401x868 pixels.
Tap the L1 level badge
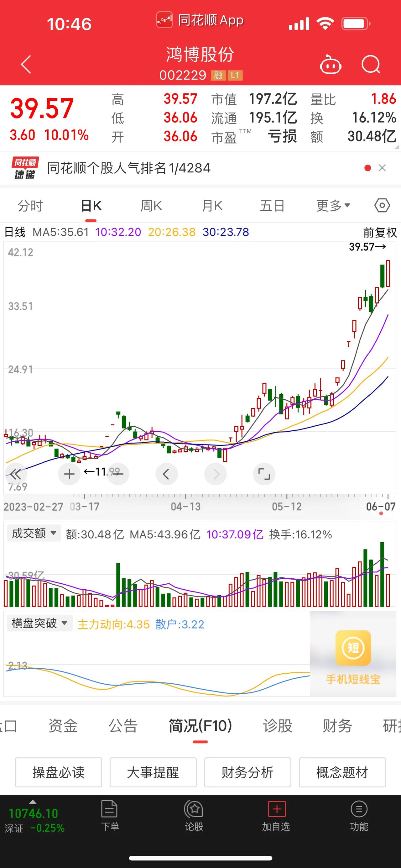coord(235,75)
